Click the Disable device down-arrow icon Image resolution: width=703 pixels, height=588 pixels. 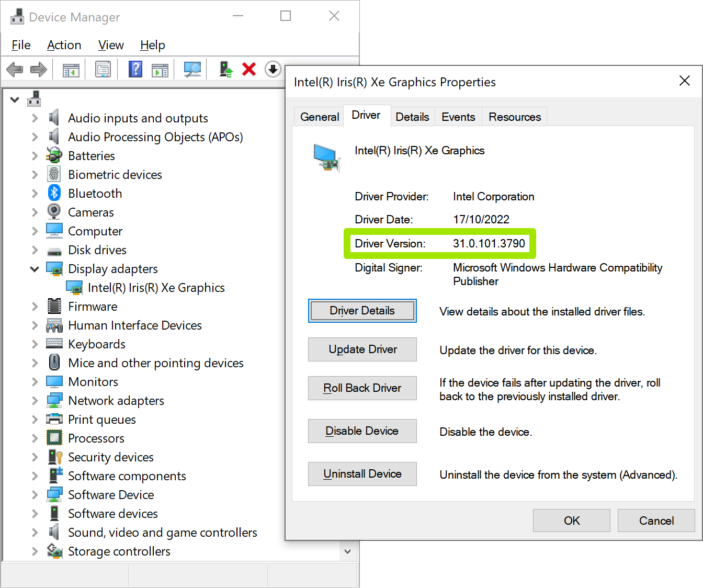coord(273,69)
